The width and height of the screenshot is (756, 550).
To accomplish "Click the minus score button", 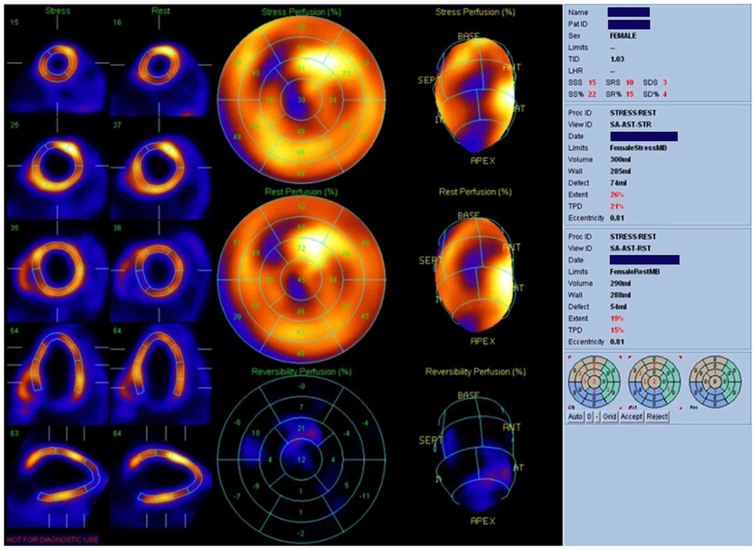I will click(x=597, y=417).
